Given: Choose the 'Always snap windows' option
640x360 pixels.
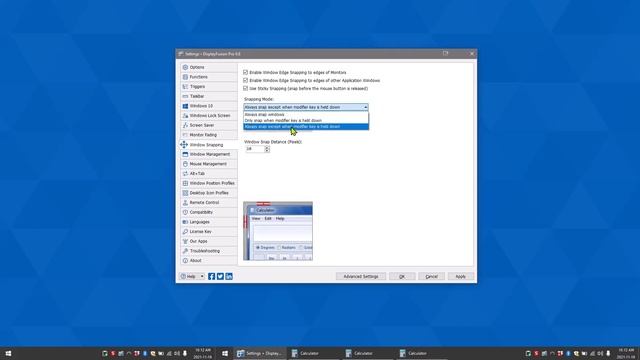Looking at the screenshot, I should coord(306,115).
